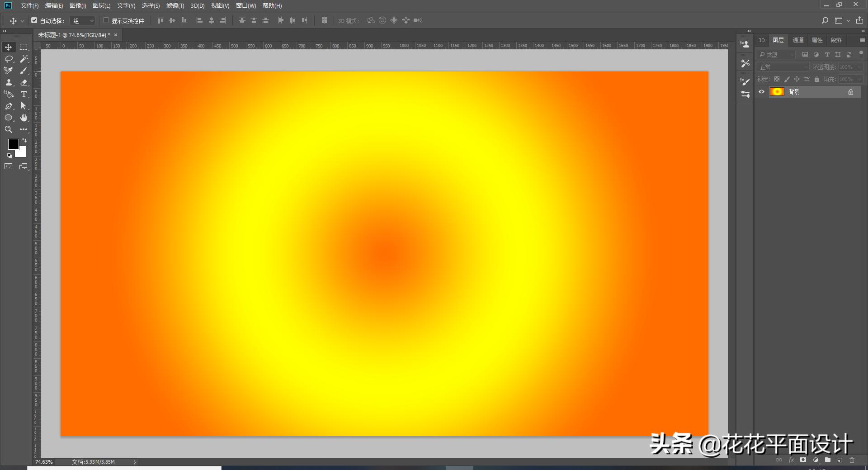Image resolution: width=868 pixels, height=470 pixels.
Task: Open the 图像(I) menu
Action: 78,5
